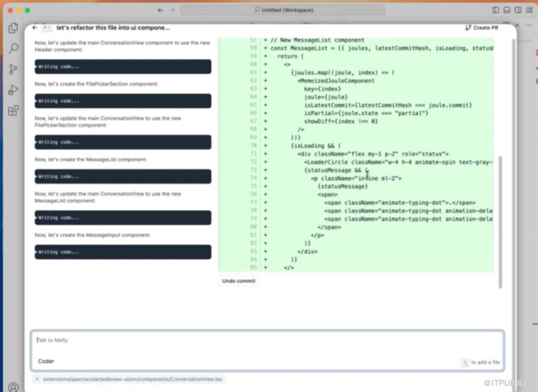The width and height of the screenshot is (538, 392).
Task: Remove the ConversationView.tsx file chip
Action: (37, 379)
